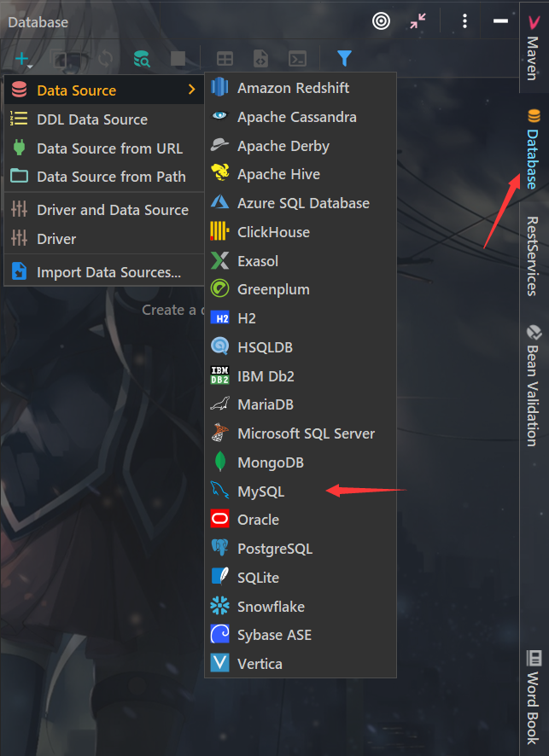Click the IBM DB2 logo icon

(x=220, y=375)
